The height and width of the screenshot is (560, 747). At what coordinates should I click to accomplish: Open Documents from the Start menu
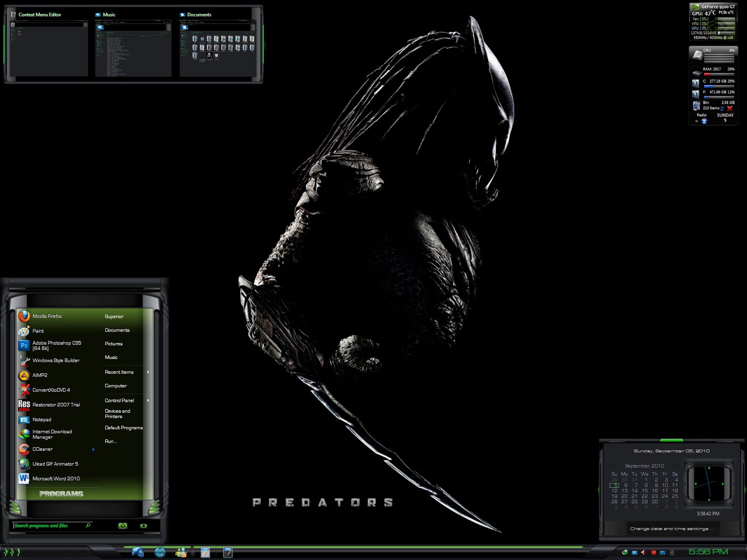[x=117, y=330]
